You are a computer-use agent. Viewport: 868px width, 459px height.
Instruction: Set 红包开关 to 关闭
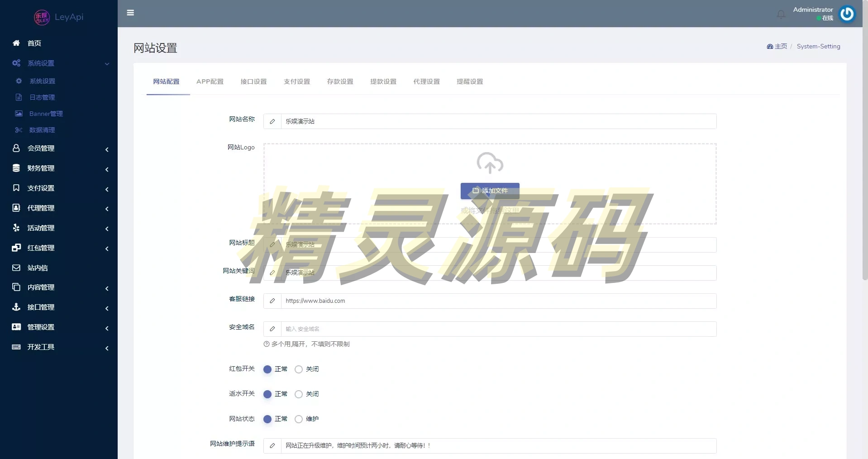pos(299,369)
